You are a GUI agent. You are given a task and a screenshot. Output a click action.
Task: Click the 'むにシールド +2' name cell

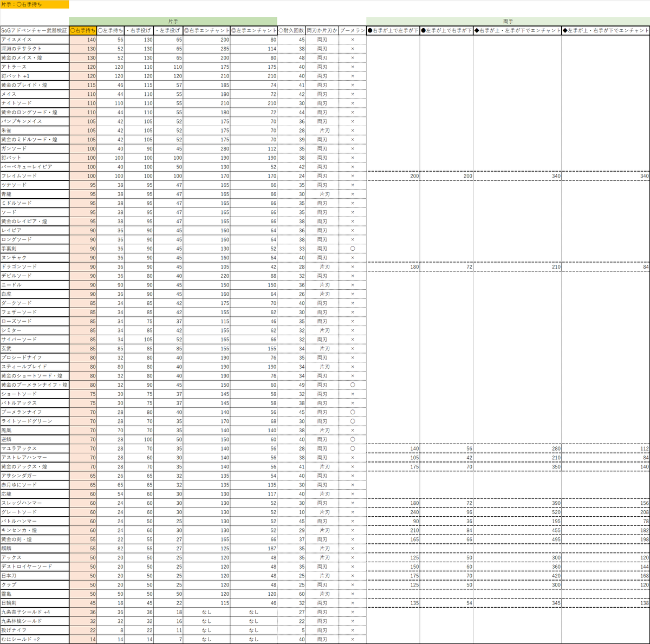tap(35, 639)
